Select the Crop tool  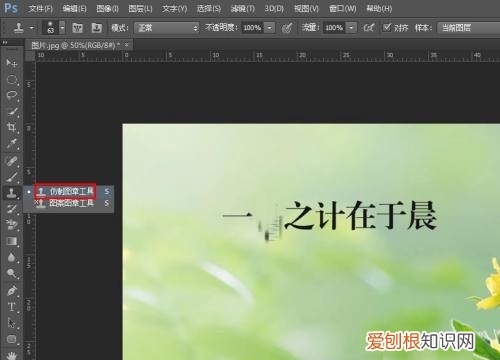click(12, 127)
